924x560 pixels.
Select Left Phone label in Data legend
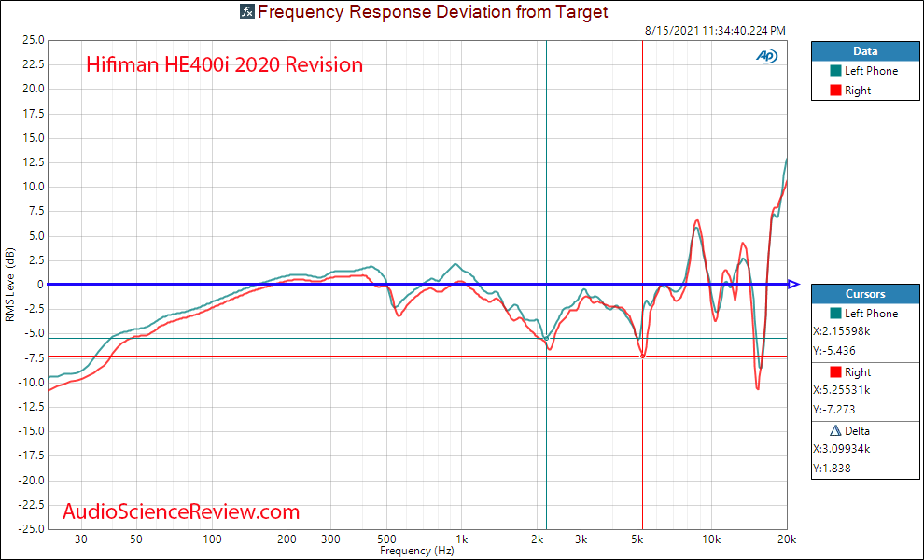pos(871,71)
